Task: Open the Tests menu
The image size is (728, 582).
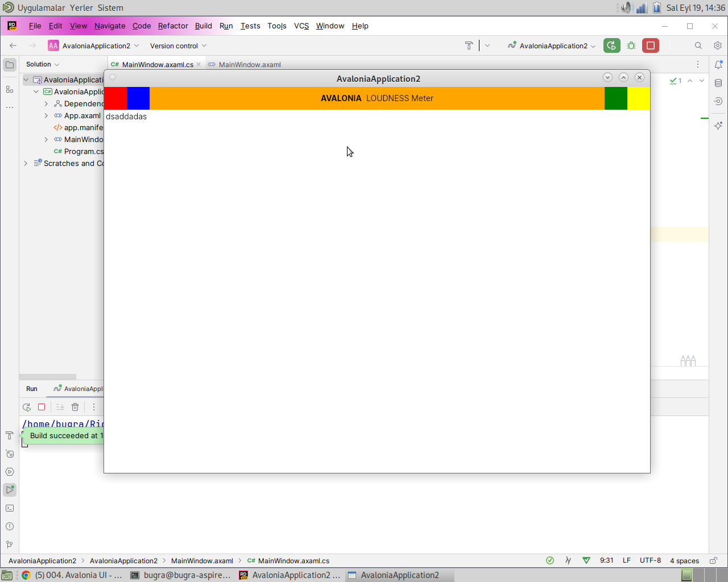Action: click(x=250, y=26)
